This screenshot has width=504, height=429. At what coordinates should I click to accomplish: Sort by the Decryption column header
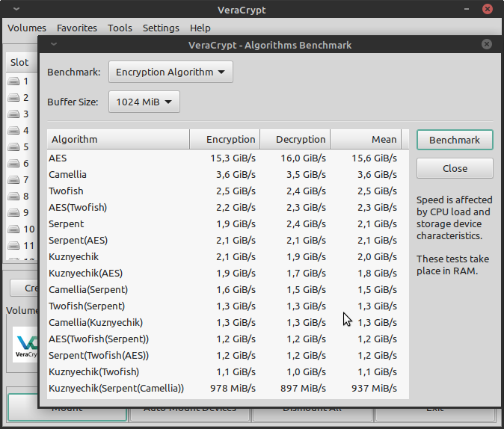(295, 140)
